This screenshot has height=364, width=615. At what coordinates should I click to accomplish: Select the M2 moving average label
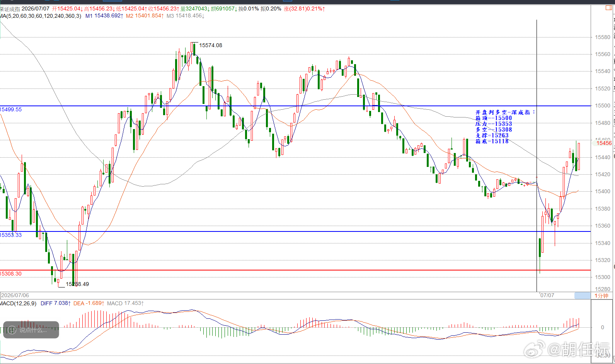click(145, 16)
